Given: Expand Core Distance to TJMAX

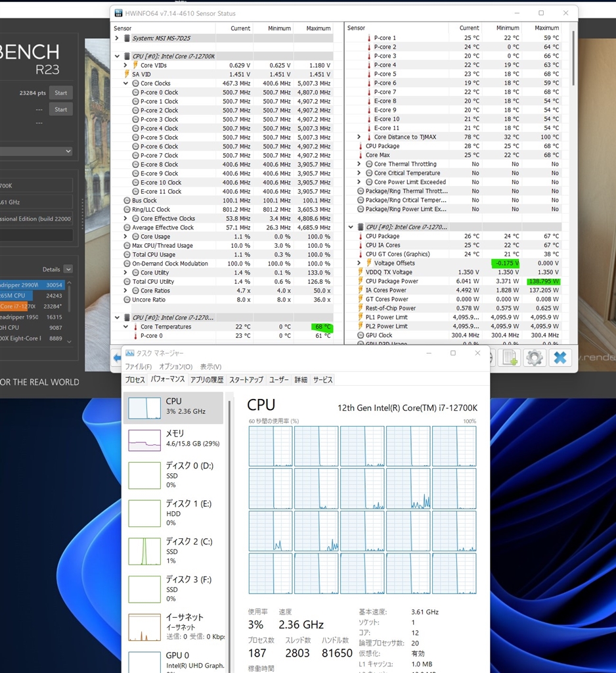Looking at the screenshot, I should tap(359, 137).
